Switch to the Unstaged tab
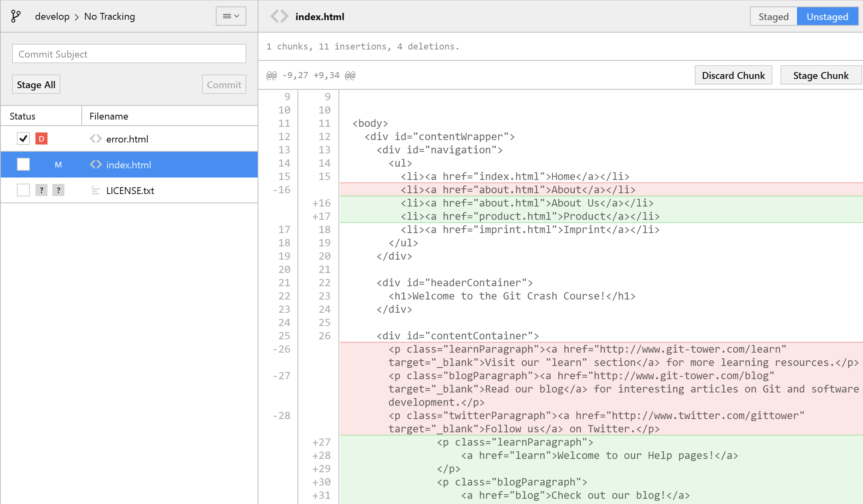 click(827, 17)
